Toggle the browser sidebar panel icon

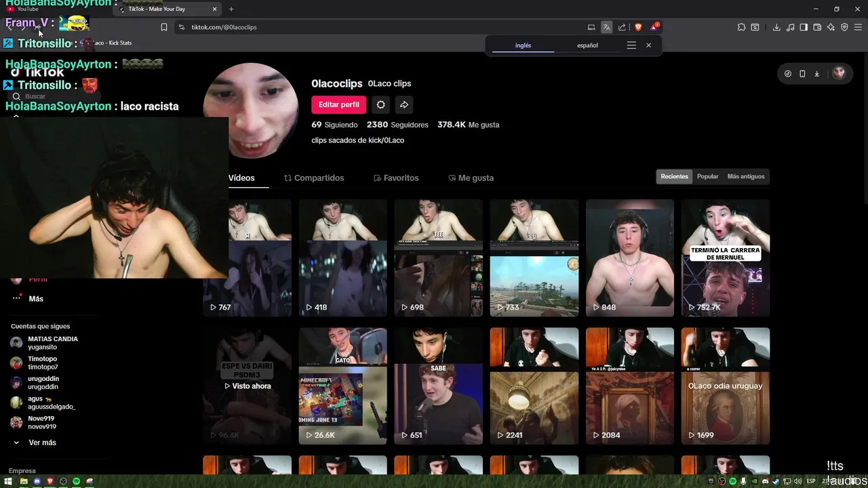[804, 27]
